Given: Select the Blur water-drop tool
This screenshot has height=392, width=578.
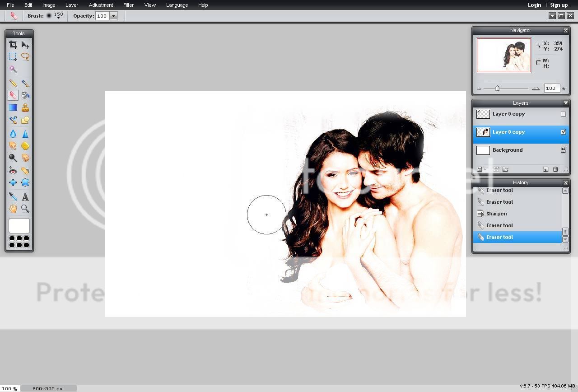Looking at the screenshot, I should point(13,134).
